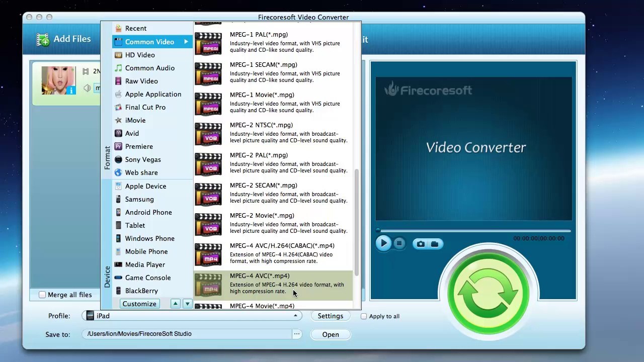Image resolution: width=644 pixels, height=362 pixels.
Task: Open the Profile dropdown showing iPad
Action: tap(192, 316)
